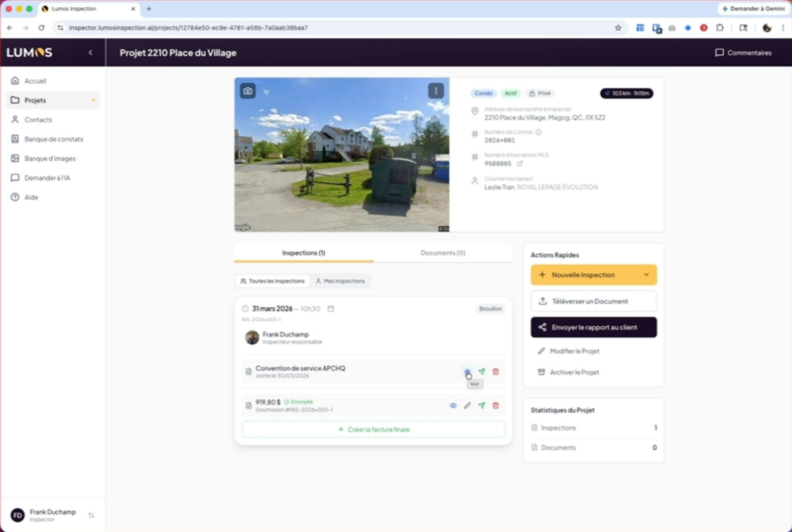Image resolution: width=792 pixels, height=532 pixels.
Task: Send the Convention de service APCHQ document
Action: coord(482,371)
